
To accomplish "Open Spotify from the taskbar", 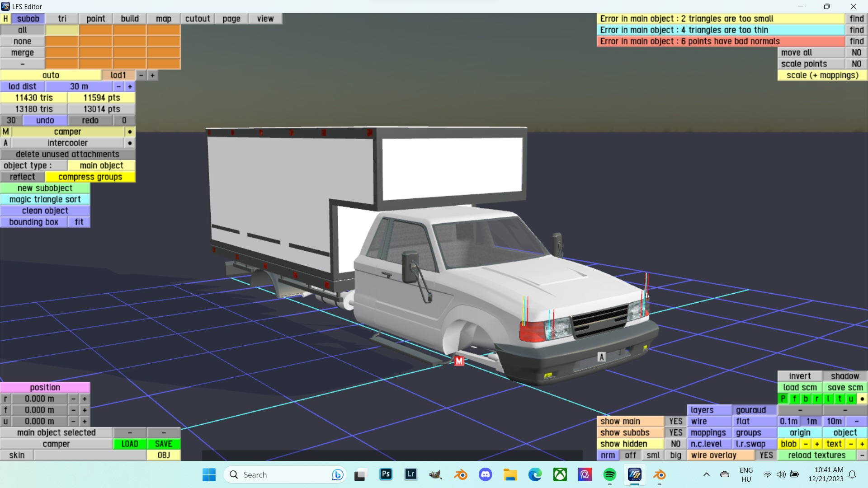I will [x=609, y=474].
